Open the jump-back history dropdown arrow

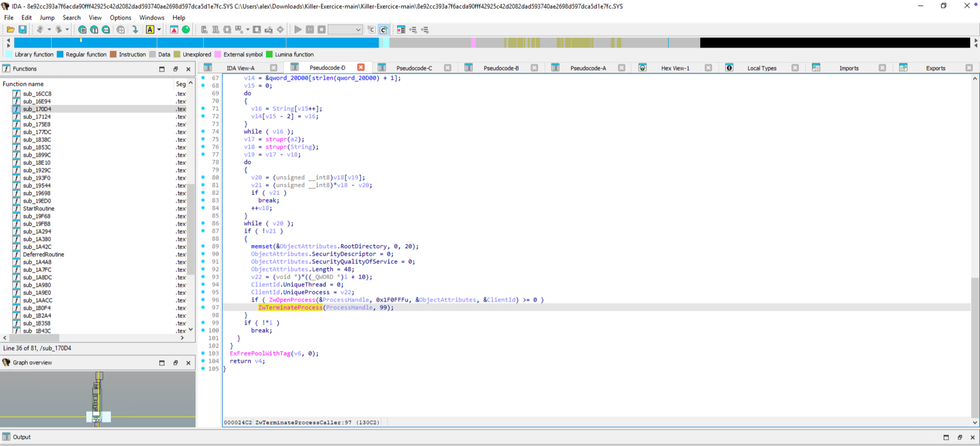pyautogui.click(x=49, y=30)
